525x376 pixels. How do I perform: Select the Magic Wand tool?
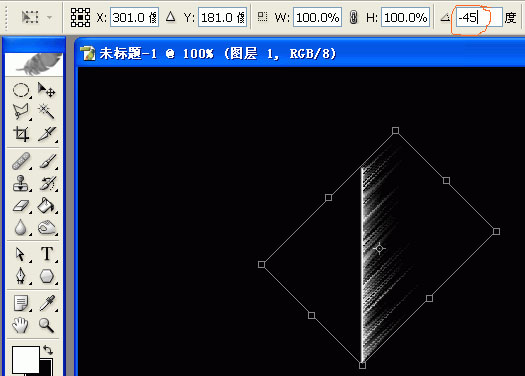(x=46, y=111)
